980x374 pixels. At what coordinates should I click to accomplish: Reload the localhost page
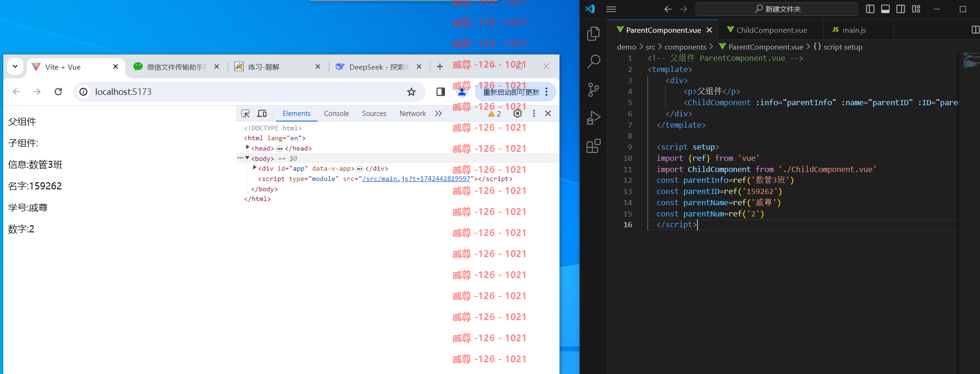point(58,92)
